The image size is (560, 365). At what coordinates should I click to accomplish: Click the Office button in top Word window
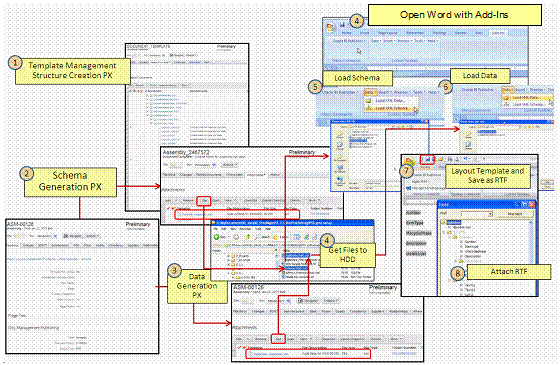coord(331,27)
